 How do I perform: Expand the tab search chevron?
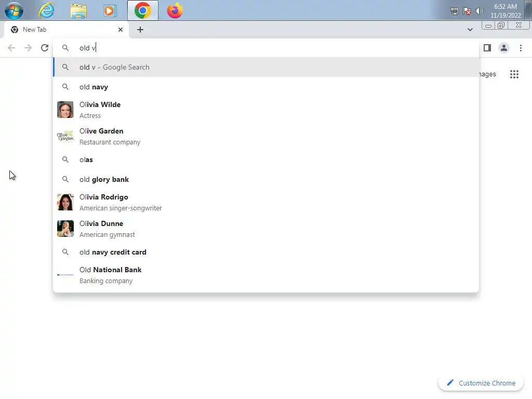[x=470, y=30]
